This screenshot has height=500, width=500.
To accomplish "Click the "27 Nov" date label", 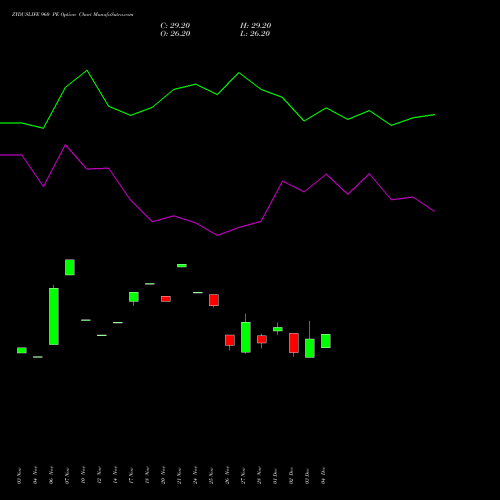I will tap(243, 475).
